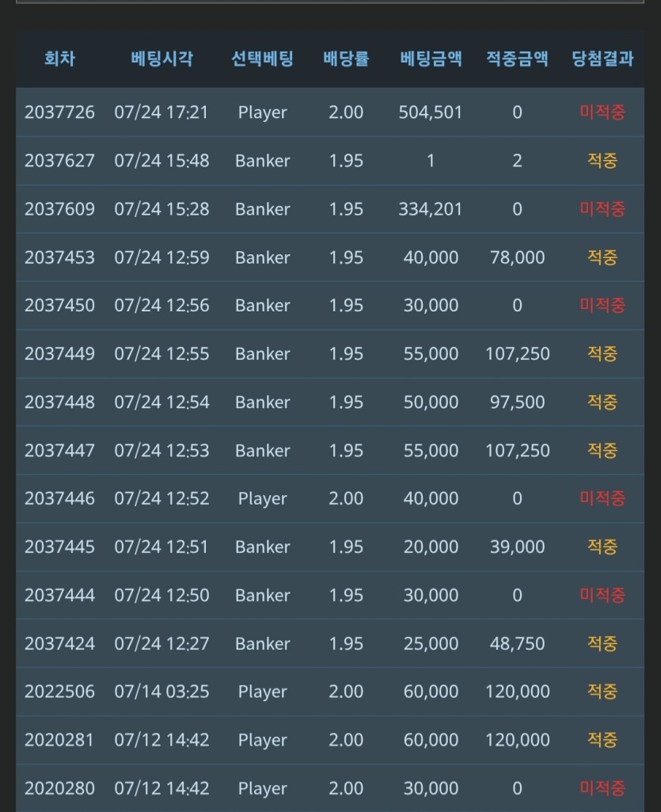Screen dimensions: 661x812
Task: Click the 적중금액 column header
Action: [x=517, y=59]
